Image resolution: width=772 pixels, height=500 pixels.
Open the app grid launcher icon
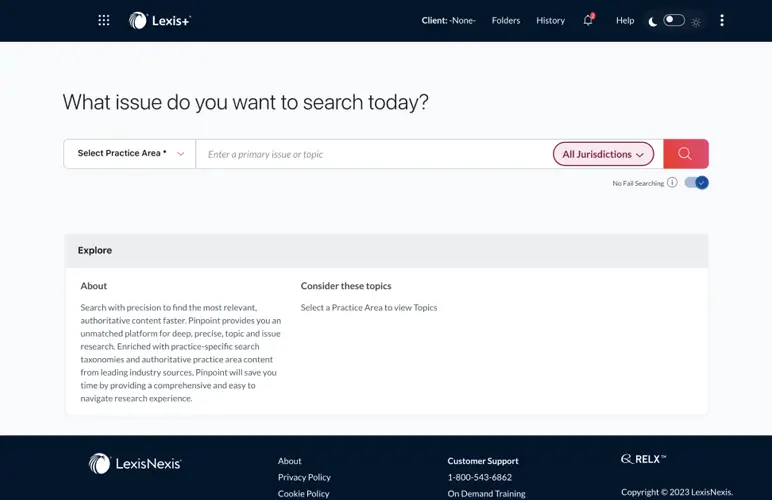click(104, 20)
